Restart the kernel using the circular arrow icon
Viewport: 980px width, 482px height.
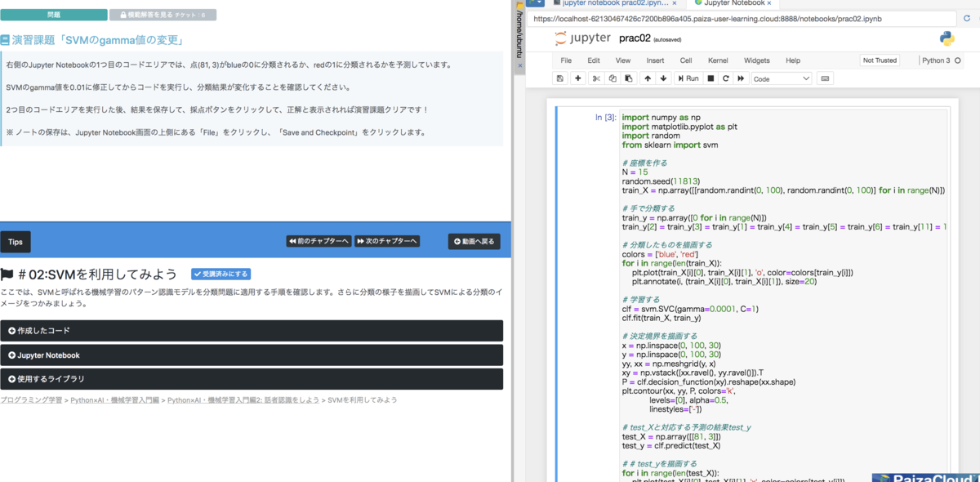[x=726, y=78]
